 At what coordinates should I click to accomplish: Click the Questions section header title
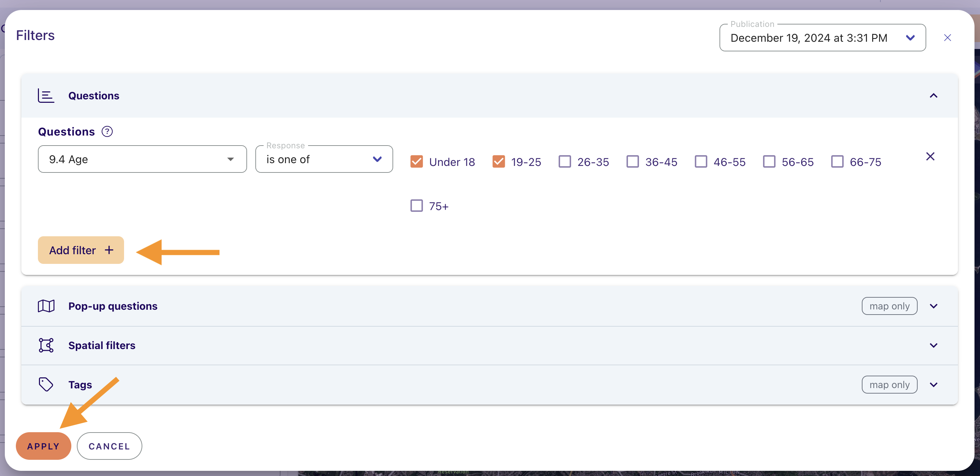[94, 96]
